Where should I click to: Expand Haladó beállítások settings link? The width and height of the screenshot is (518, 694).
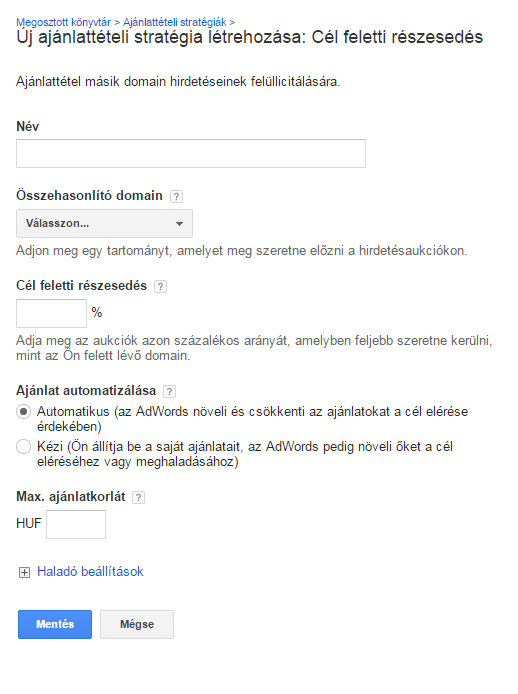90,571
